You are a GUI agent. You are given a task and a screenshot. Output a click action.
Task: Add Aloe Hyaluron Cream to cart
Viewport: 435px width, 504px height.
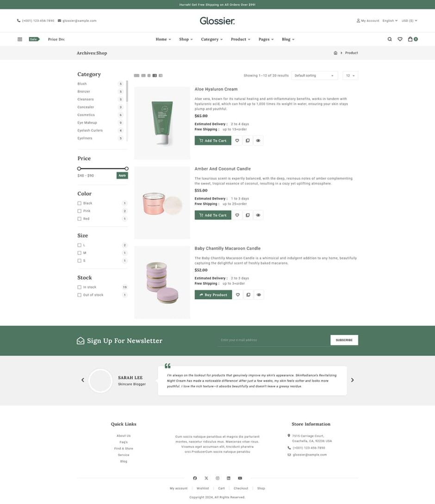[x=213, y=141]
